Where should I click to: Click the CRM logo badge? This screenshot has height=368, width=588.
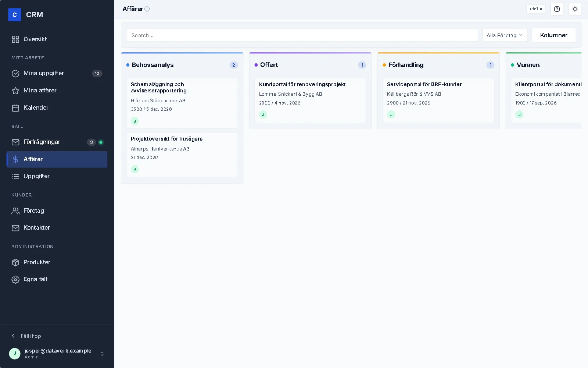pos(15,15)
